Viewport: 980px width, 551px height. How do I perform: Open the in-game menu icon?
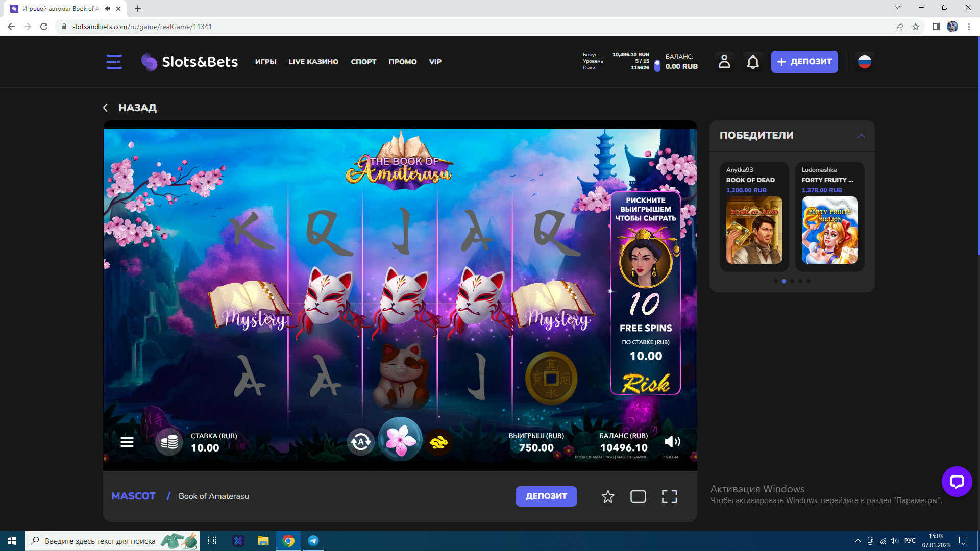point(127,442)
